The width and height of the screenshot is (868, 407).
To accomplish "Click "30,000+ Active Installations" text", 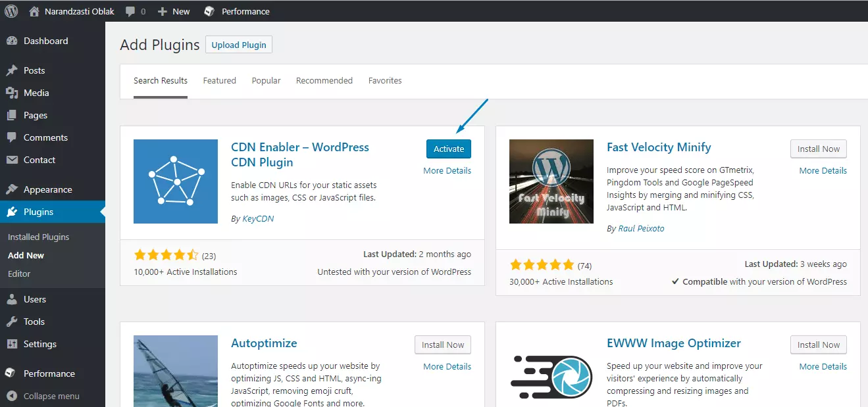I will point(561,281).
